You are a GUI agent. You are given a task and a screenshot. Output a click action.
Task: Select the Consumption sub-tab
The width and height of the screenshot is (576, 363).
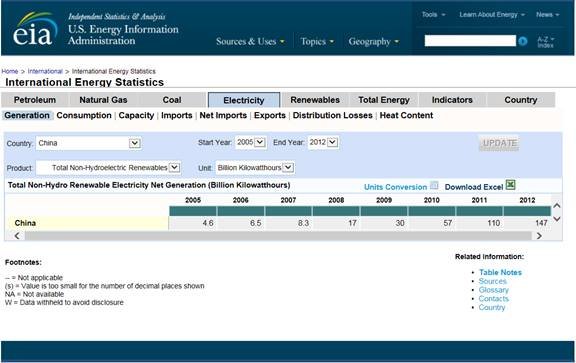[84, 115]
